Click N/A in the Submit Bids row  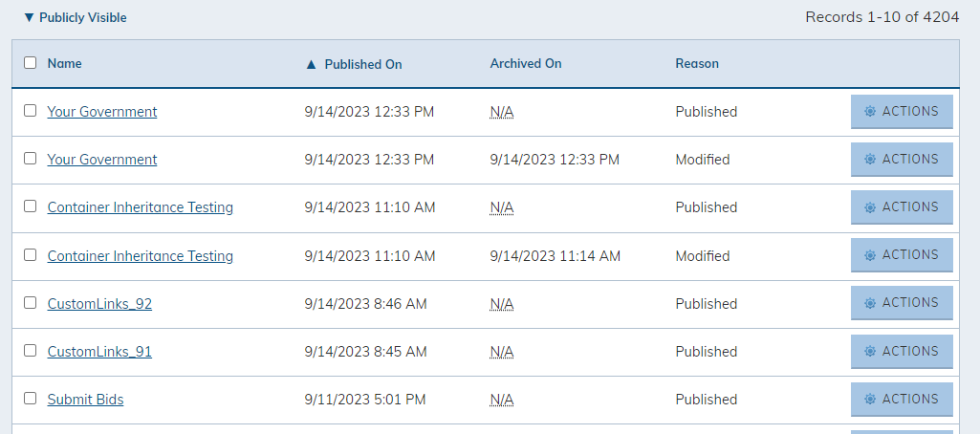pyautogui.click(x=502, y=400)
